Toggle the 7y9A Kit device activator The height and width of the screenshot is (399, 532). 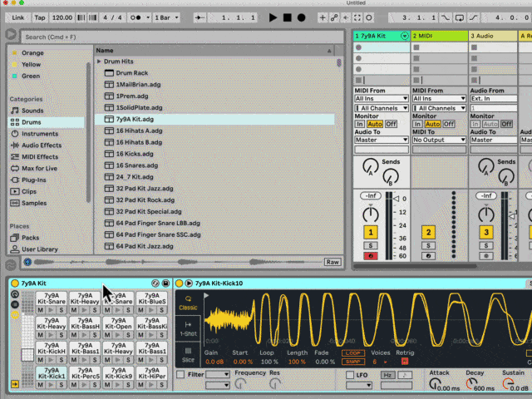pos(15,283)
